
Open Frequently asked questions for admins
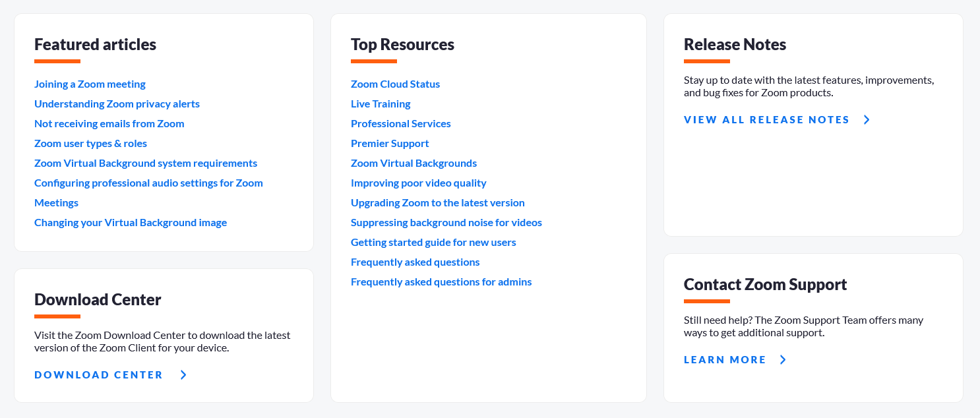point(441,282)
